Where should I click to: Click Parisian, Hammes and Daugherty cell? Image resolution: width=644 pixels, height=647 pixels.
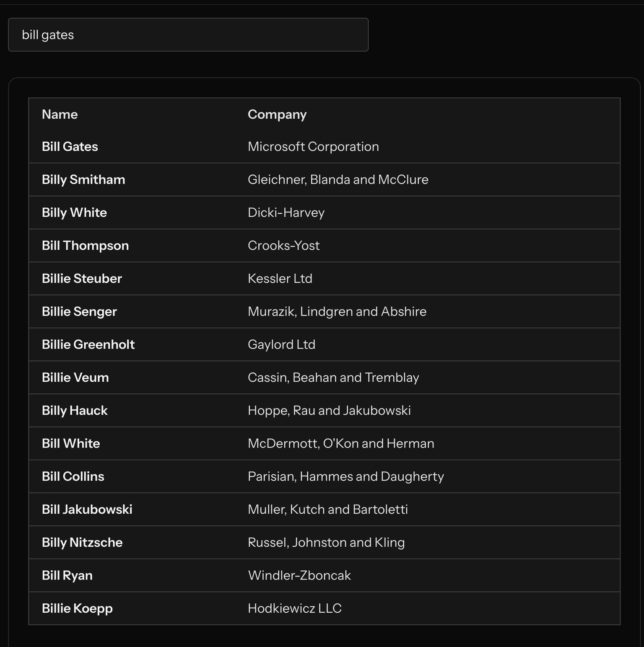[x=346, y=476]
